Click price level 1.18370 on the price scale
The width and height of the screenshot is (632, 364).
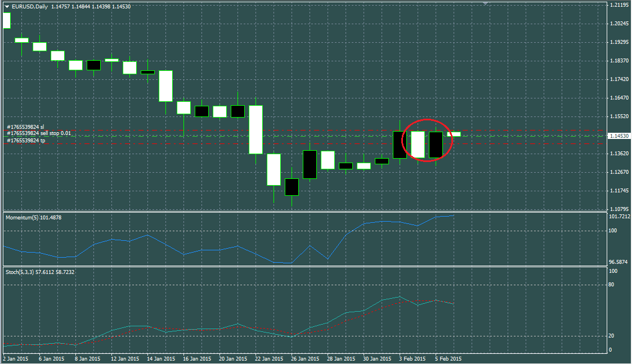pyautogui.click(x=620, y=60)
